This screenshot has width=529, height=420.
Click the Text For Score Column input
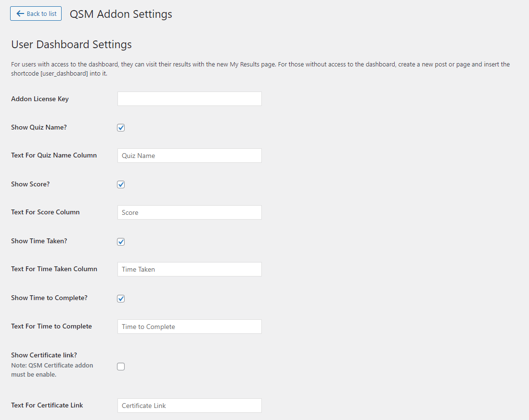[190, 212]
